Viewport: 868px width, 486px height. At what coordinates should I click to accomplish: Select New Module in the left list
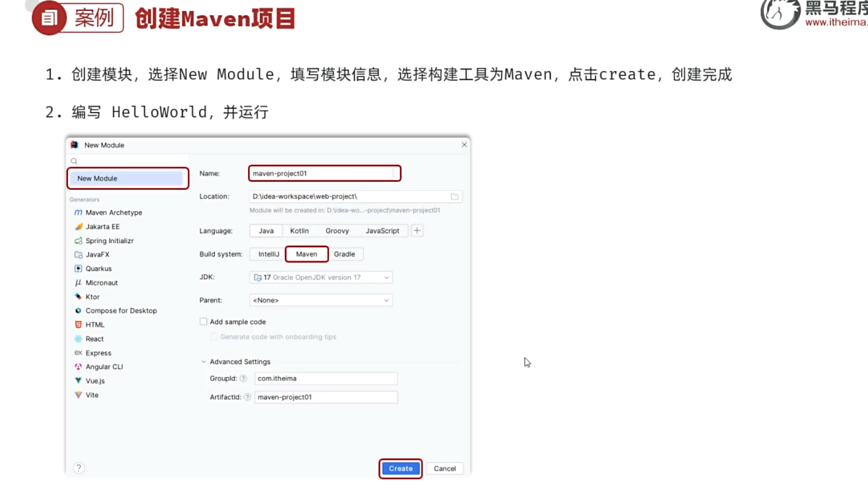pyautogui.click(x=126, y=179)
